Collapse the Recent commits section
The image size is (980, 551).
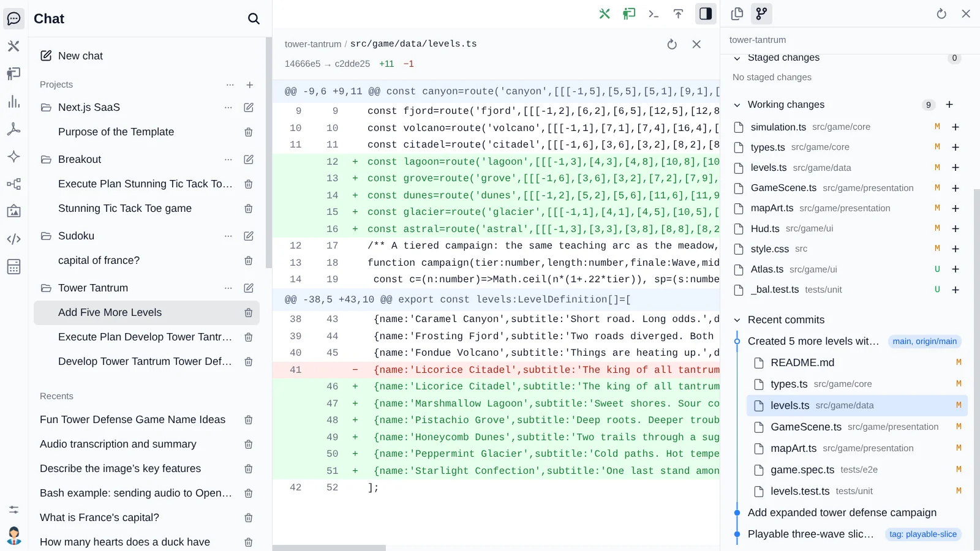737,320
